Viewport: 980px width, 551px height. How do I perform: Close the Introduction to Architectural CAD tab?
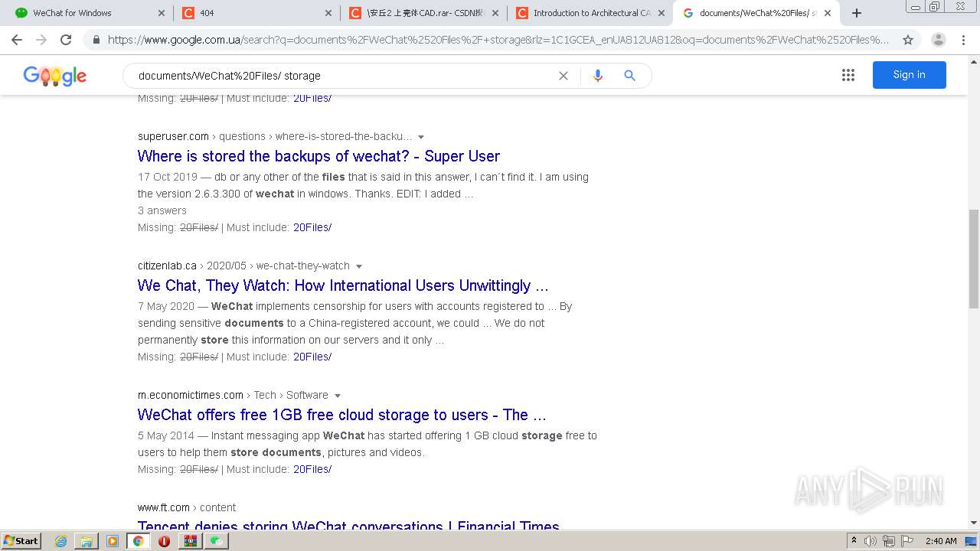(661, 13)
